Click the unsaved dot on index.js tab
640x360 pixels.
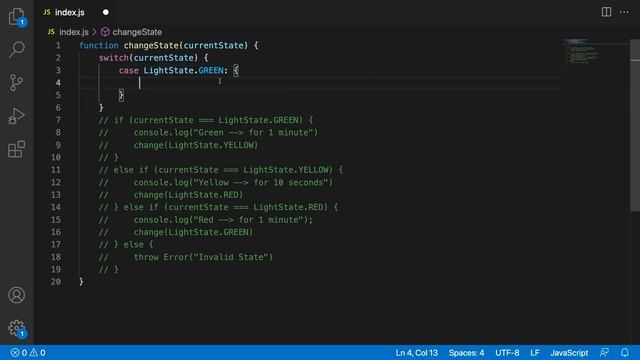click(x=106, y=12)
